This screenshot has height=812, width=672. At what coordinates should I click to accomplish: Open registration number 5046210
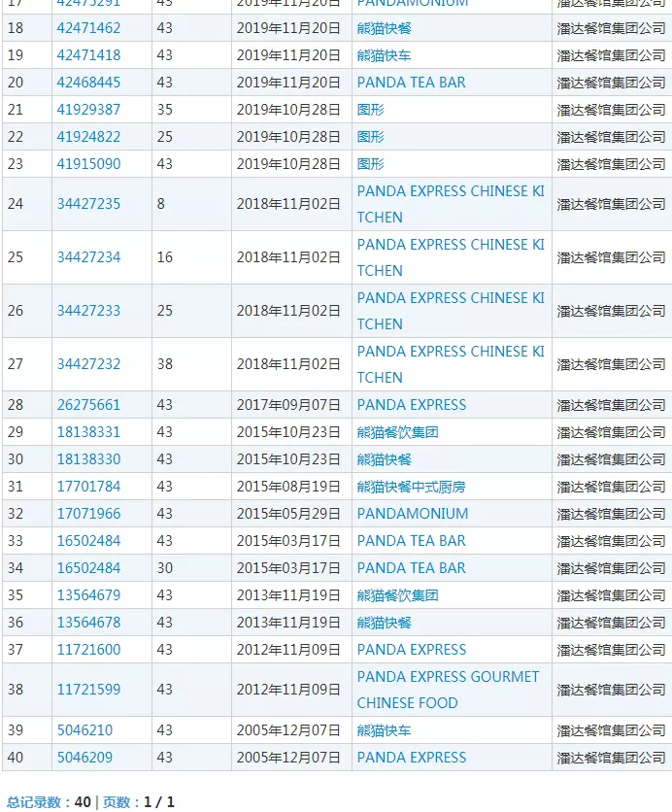click(x=84, y=730)
